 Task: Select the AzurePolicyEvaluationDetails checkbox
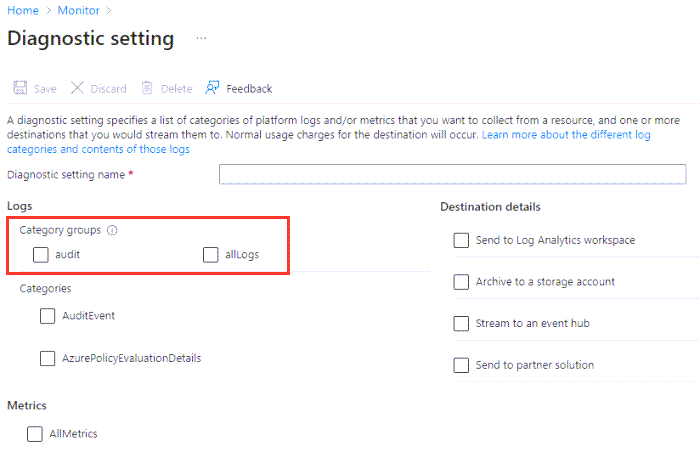click(x=48, y=358)
